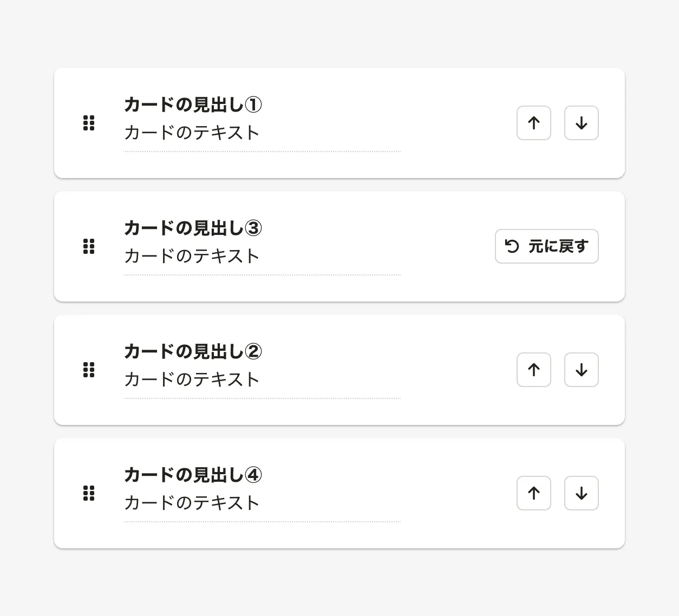Click カードのテキスト in card ②
Image resolution: width=679 pixels, height=616 pixels.
(192, 379)
